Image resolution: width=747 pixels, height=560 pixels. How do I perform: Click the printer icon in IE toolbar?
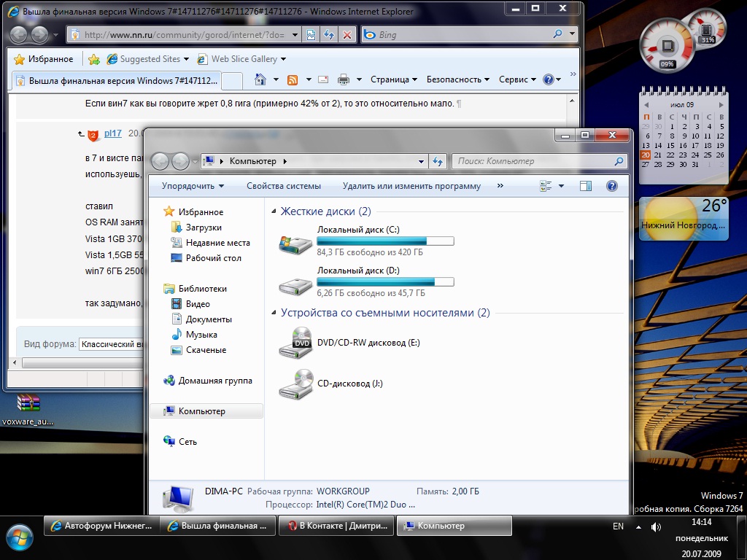pyautogui.click(x=343, y=79)
